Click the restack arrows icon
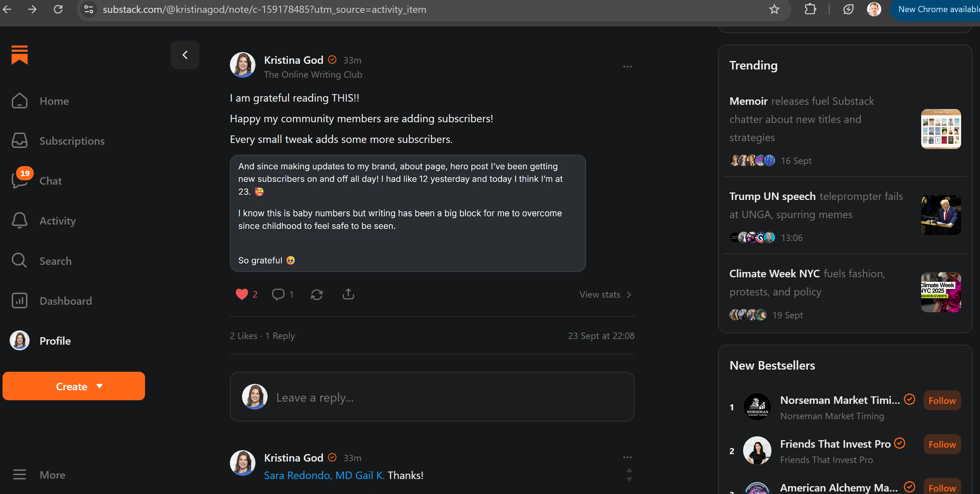Viewport: 980px width, 494px height. tap(316, 294)
